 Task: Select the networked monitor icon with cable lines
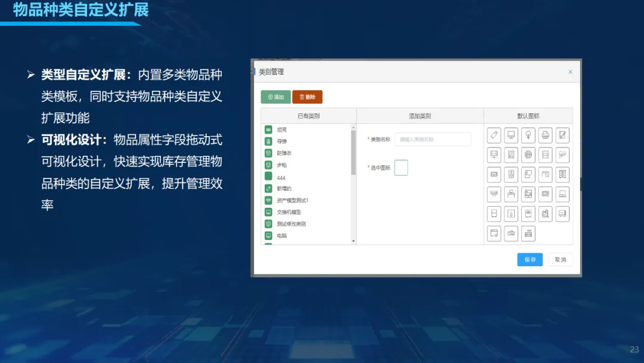(494, 155)
